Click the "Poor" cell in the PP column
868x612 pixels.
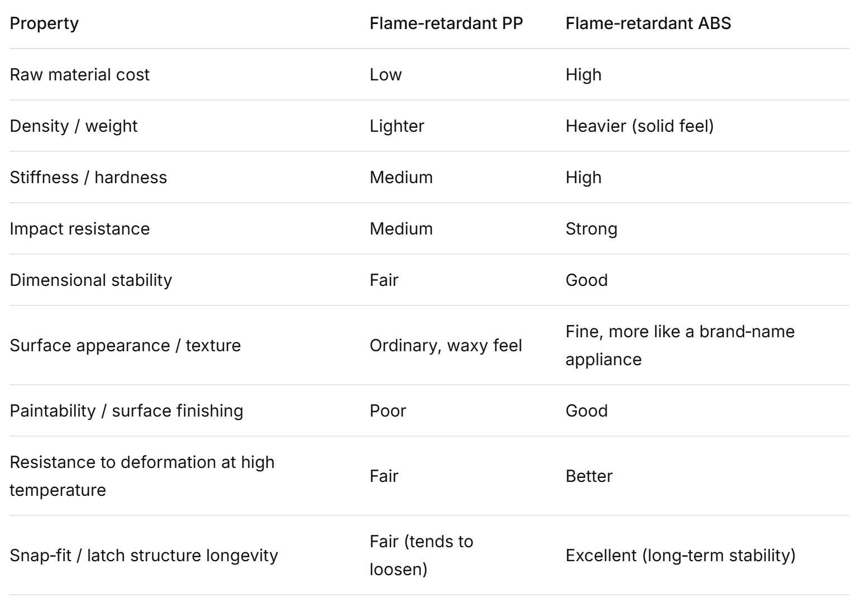388,411
